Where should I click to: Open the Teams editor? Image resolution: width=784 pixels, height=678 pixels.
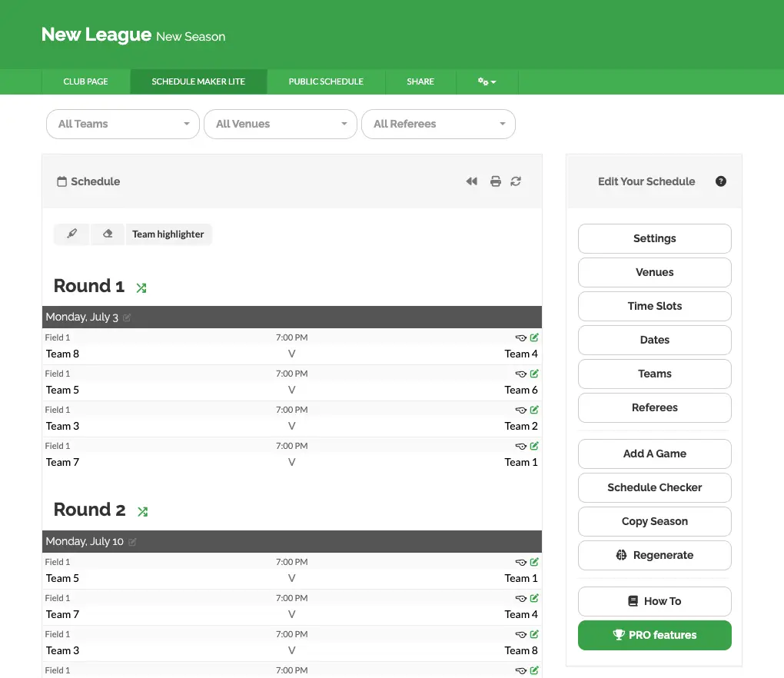[655, 374]
